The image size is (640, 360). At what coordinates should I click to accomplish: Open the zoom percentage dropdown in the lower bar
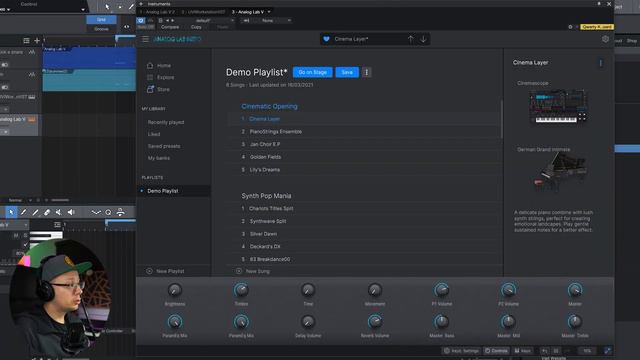(587, 351)
